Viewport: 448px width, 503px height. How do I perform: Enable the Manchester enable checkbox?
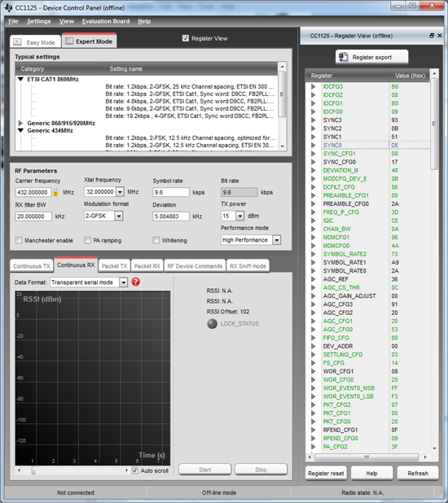19,240
